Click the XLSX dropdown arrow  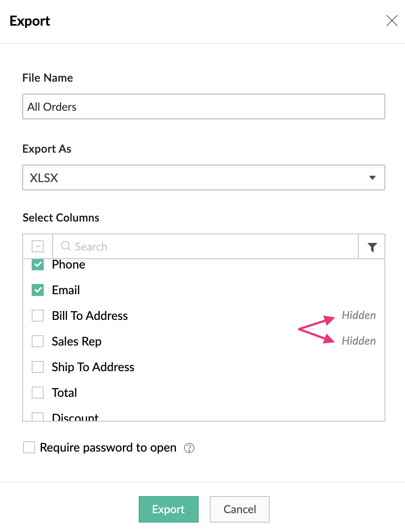[x=372, y=178]
